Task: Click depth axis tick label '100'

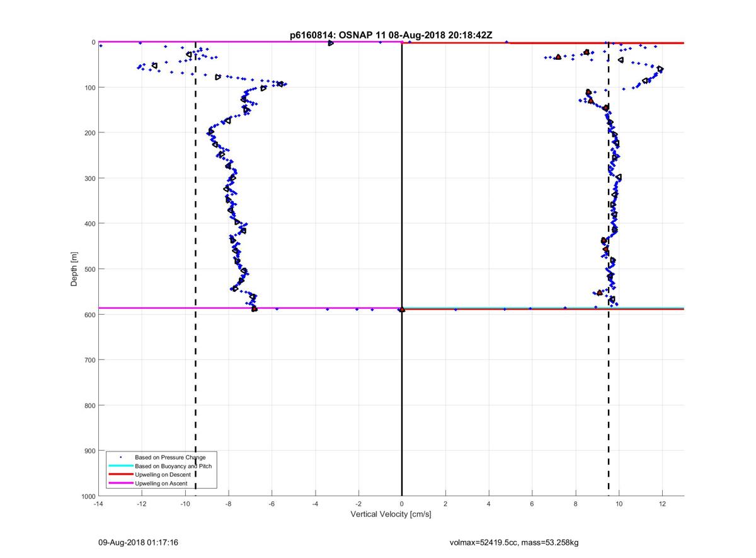Action: pos(89,88)
